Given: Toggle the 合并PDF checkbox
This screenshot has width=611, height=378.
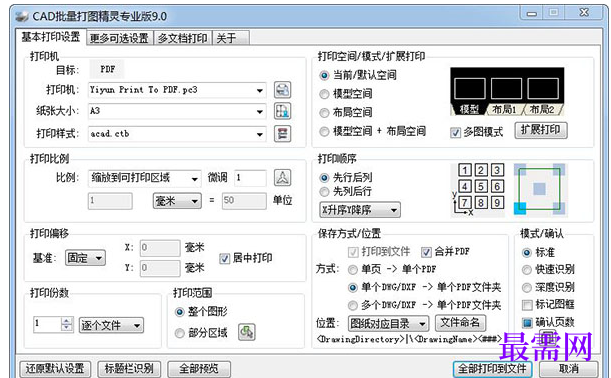Looking at the screenshot, I should pos(426,252).
